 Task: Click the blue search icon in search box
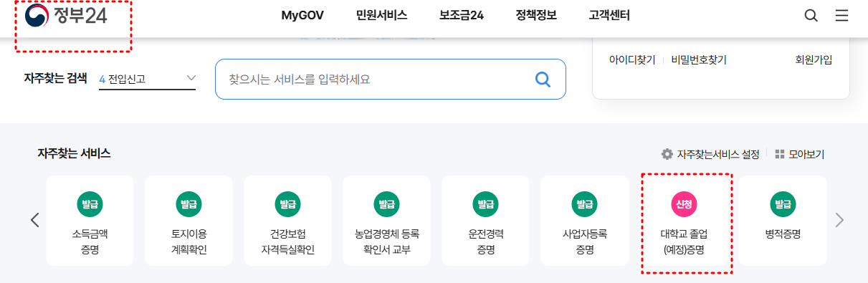[x=543, y=79]
